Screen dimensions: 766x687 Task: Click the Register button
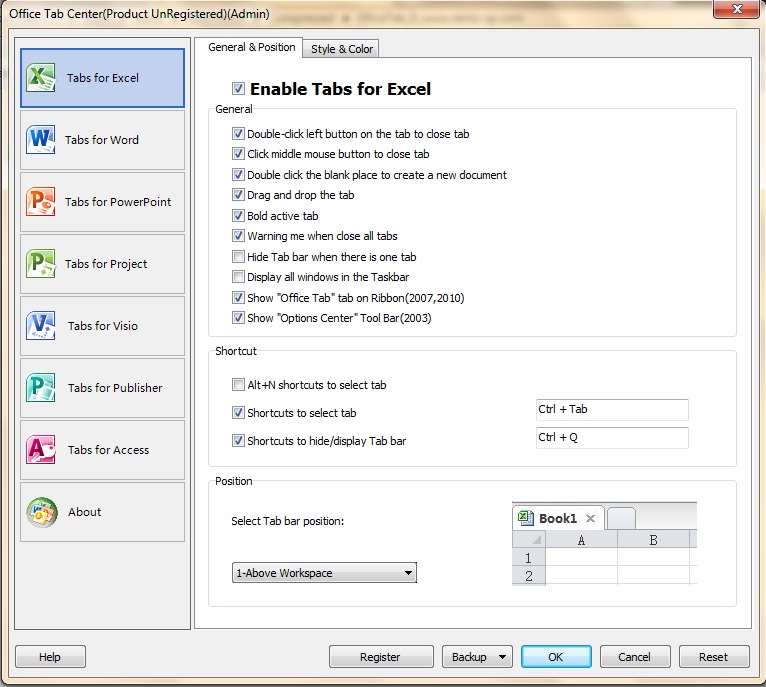pyautogui.click(x=381, y=657)
